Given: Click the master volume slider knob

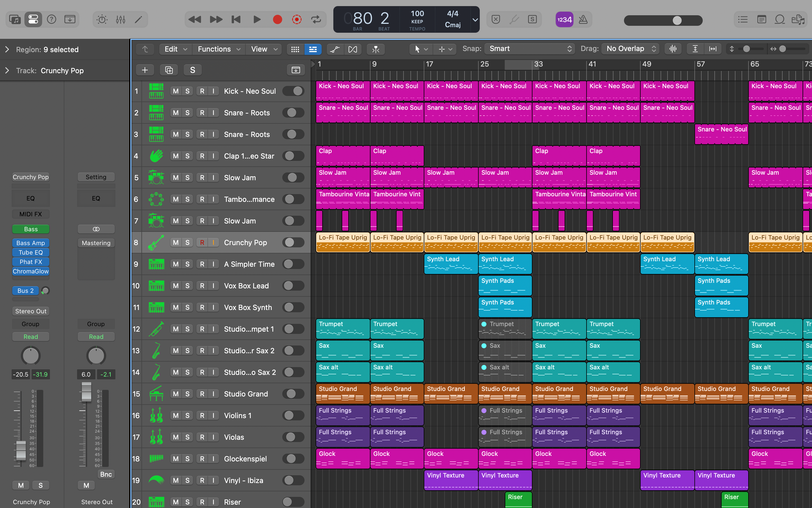Looking at the screenshot, I should 677,21.
